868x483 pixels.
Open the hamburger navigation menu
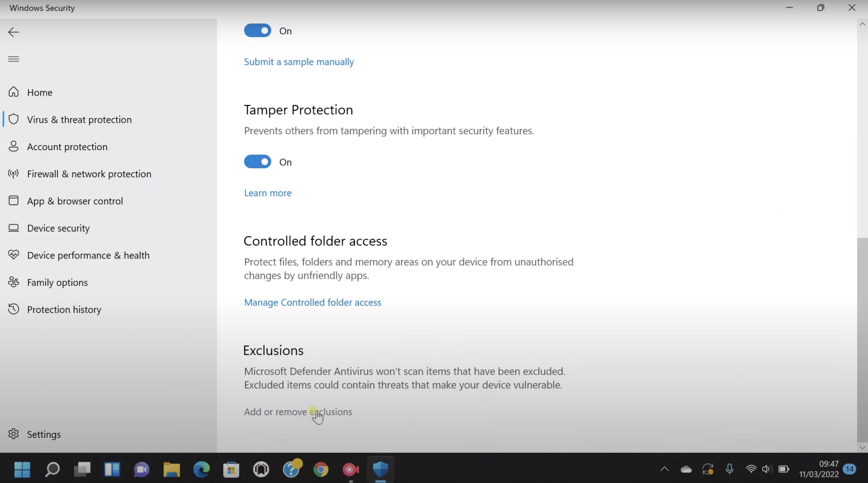[13, 59]
